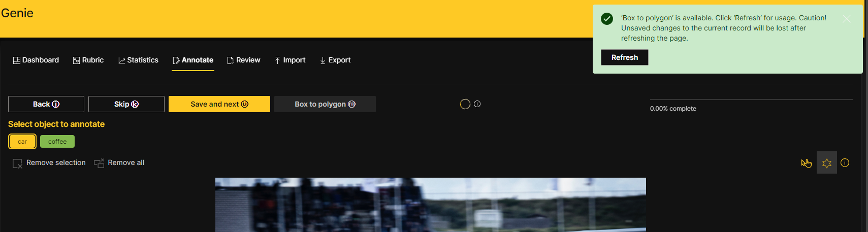The width and height of the screenshot is (868, 232).
Task: Click the Skip button
Action: (126, 104)
